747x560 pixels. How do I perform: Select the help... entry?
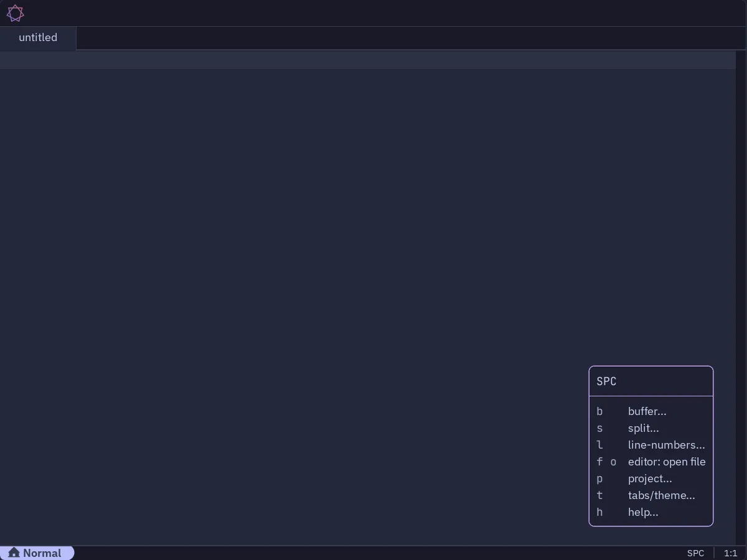coord(643,512)
